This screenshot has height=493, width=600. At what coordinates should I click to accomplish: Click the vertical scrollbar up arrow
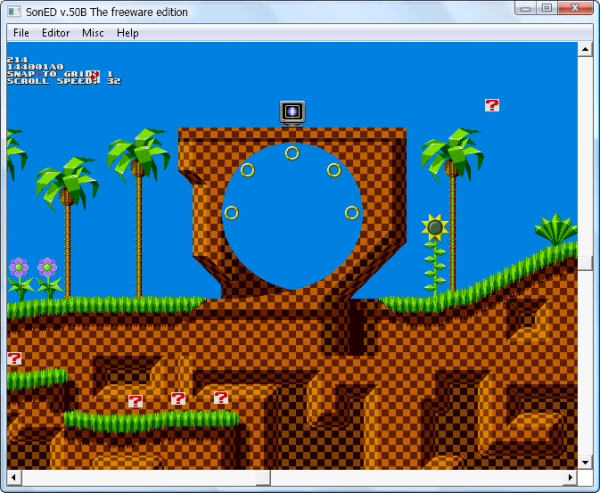tap(585, 49)
